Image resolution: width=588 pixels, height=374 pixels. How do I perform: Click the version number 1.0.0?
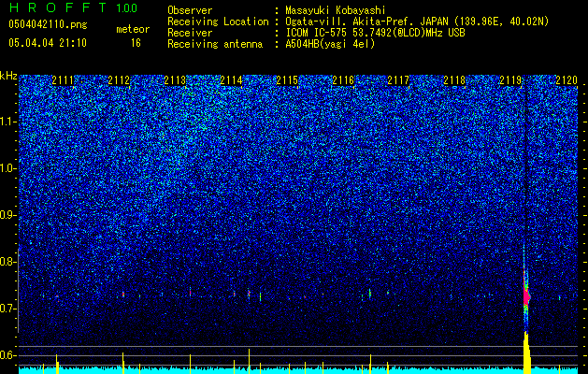coord(127,8)
